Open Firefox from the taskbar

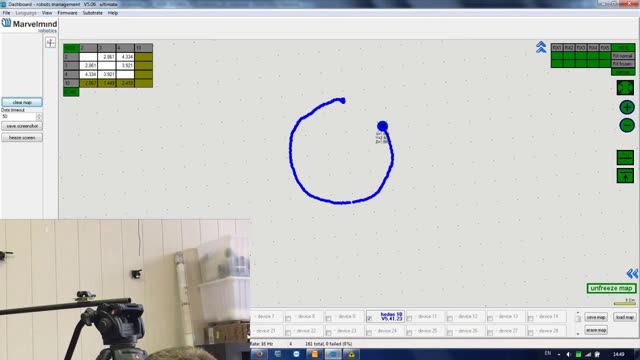point(259,354)
